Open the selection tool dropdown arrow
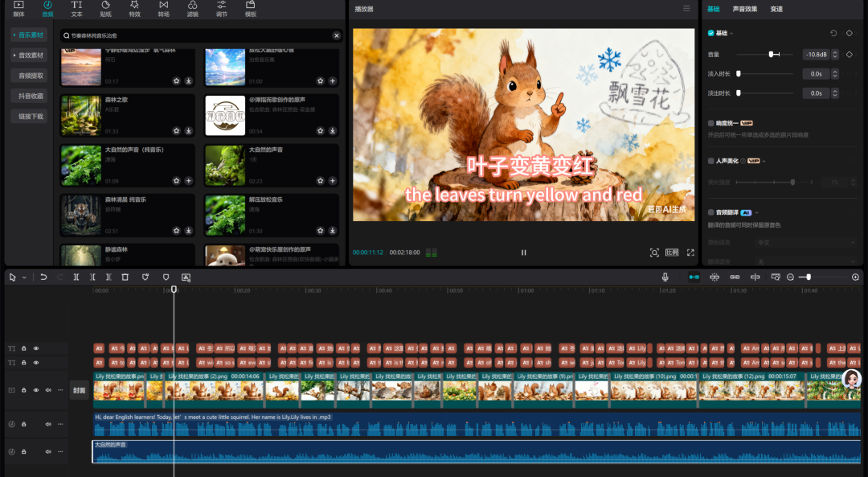Screen dimensions: 868x477 pyautogui.click(x=24, y=278)
